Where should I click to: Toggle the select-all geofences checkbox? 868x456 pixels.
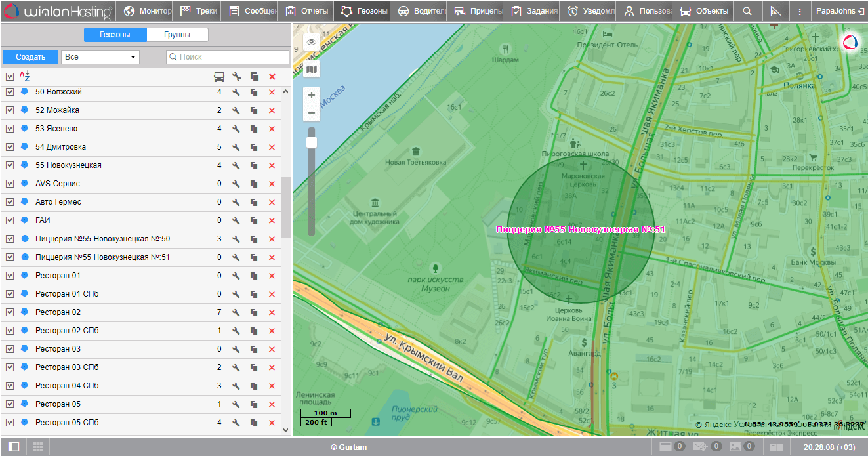coord(10,77)
